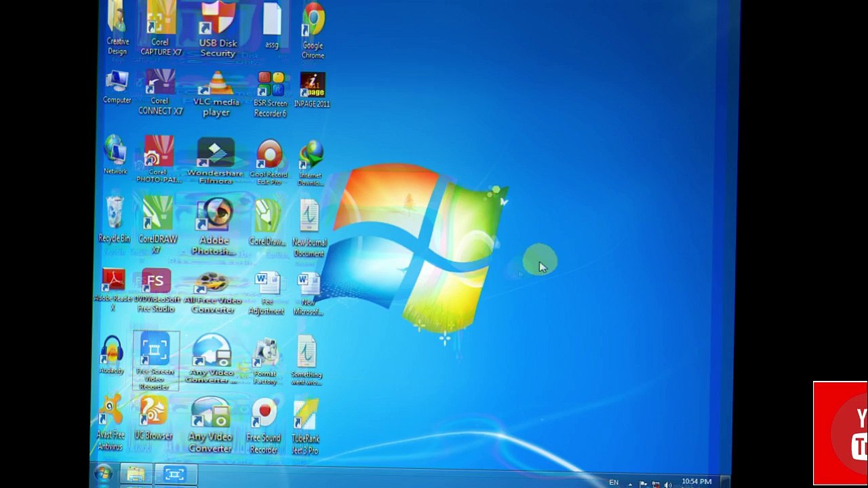Open Free Screen Video Recorder desktop shortcut

coord(155,361)
